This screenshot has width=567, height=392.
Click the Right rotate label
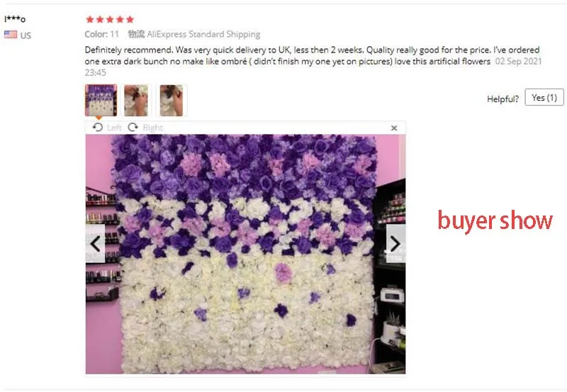click(x=153, y=128)
